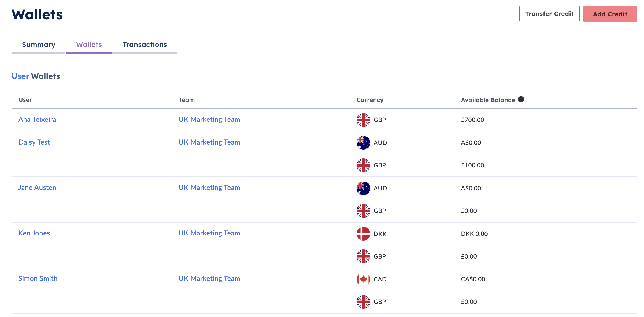This screenshot has height=317, width=644.
Task: Switch to the Summary tab
Action: (38, 45)
